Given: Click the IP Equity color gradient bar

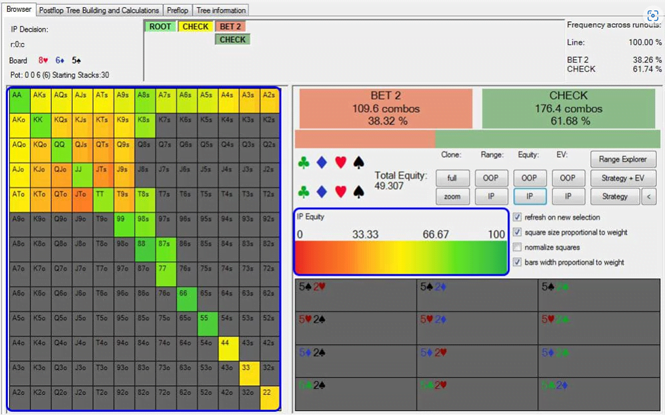Looking at the screenshot, I should (402, 255).
